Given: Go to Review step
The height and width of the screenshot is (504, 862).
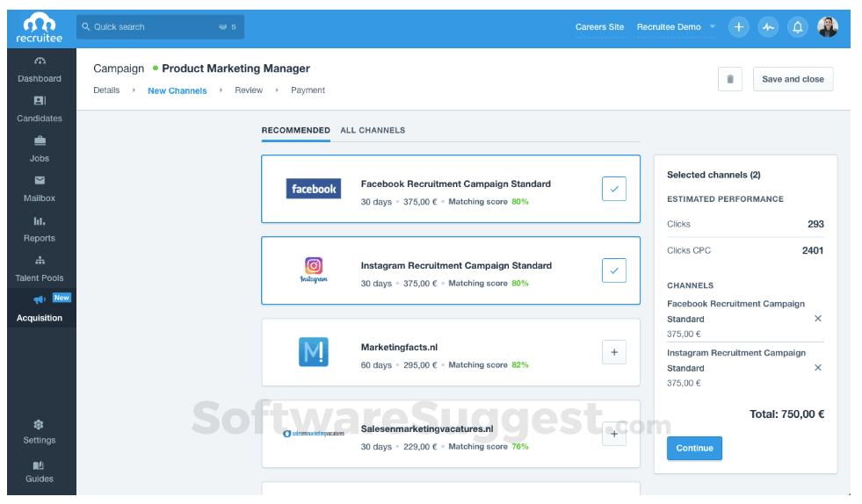Looking at the screenshot, I should 249,90.
